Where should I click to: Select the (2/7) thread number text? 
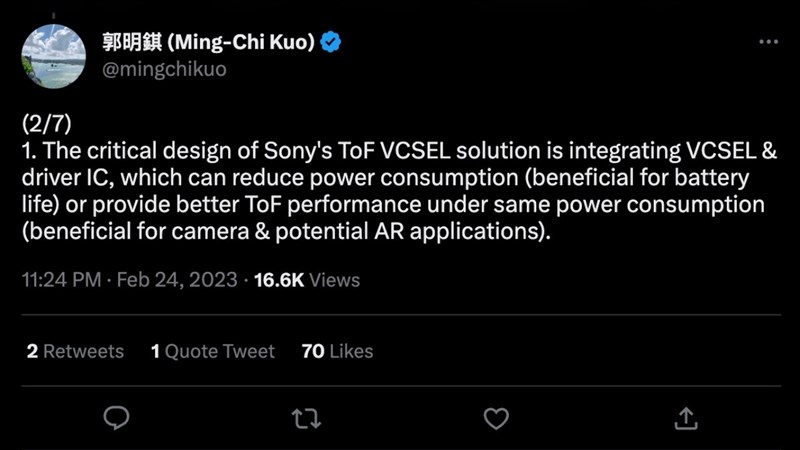tap(46, 123)
